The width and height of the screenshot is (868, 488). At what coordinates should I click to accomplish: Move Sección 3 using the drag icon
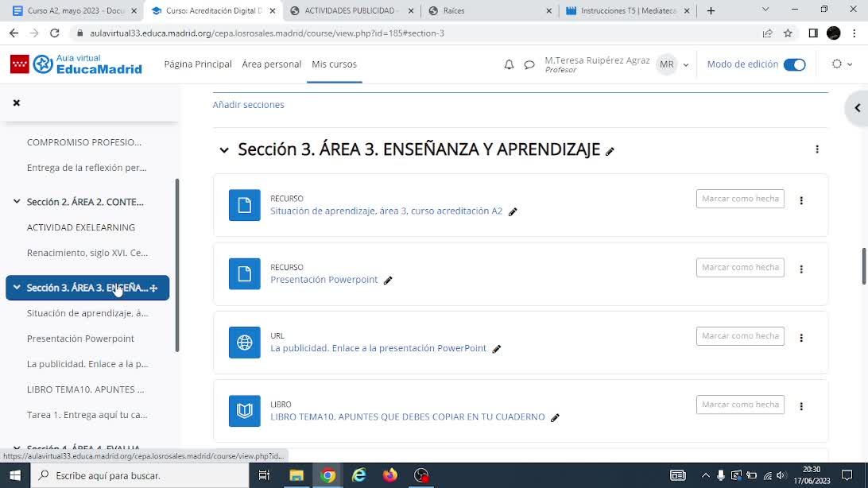click(x=154, y=289)
